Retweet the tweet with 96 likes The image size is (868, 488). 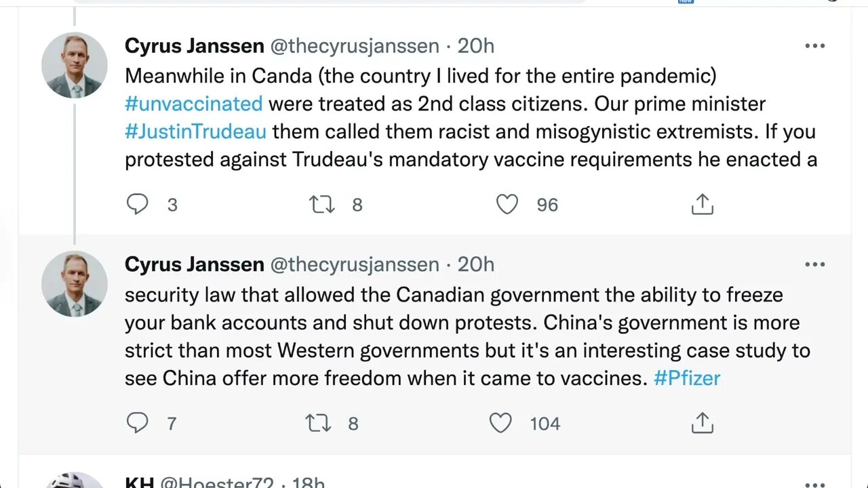[x=322, y=204]
